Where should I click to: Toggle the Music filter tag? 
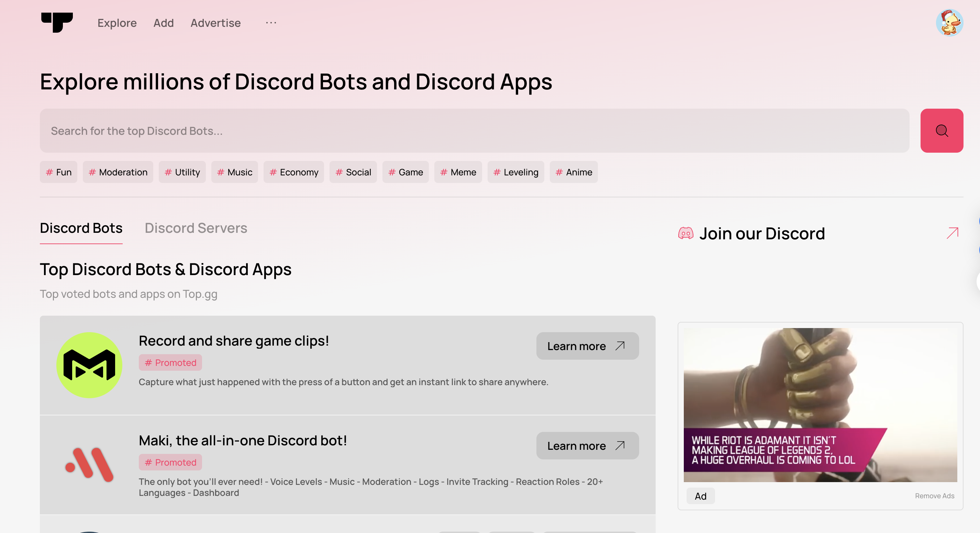[x=234, y=172]
